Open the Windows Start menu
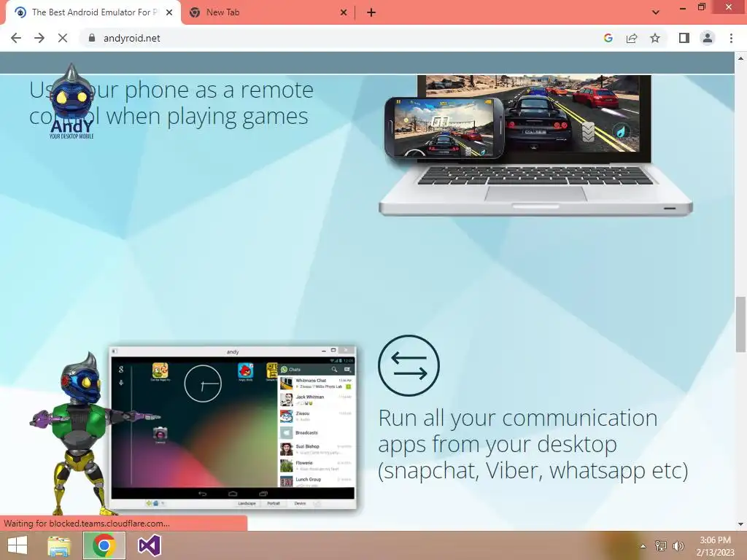The width and height of the screenshot is (747, 560). point(18,545)
